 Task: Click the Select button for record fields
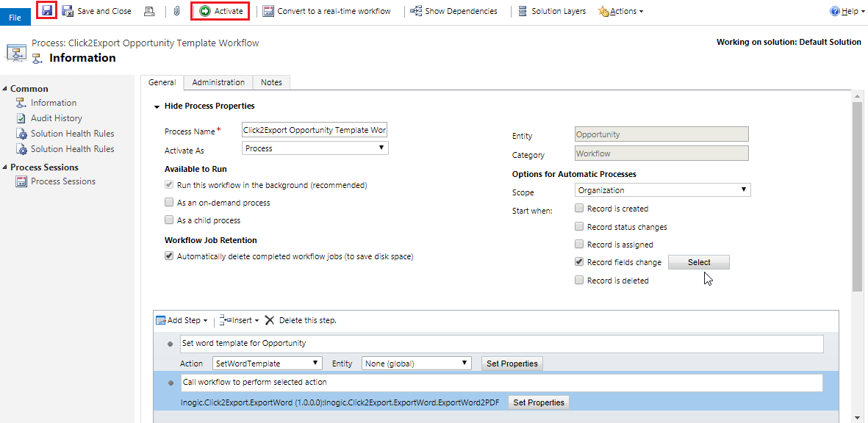tap(699, 262)
